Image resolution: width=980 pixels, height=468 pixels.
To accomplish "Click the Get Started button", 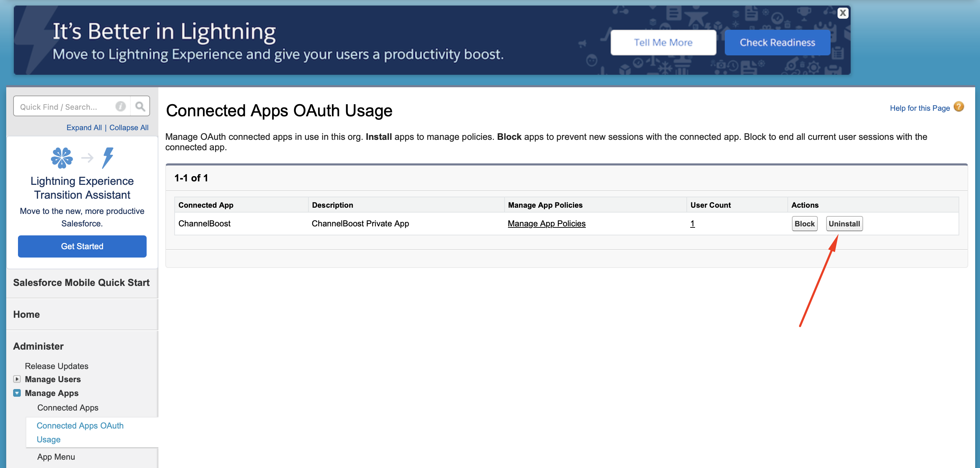I will (x=82, y=246).
